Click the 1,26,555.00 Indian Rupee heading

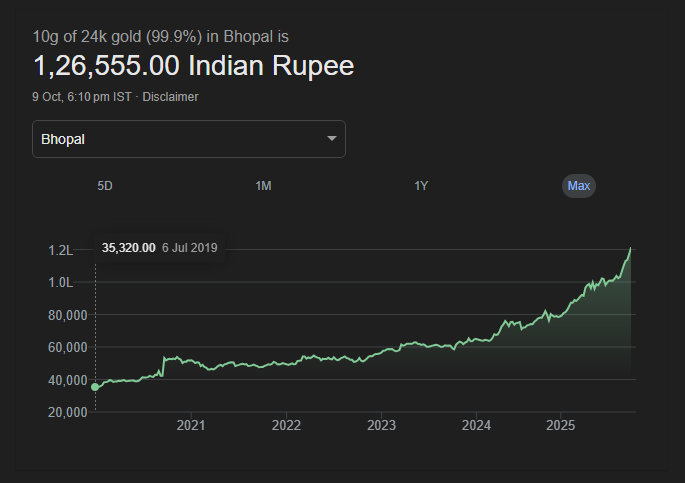(x=194, y=67)
